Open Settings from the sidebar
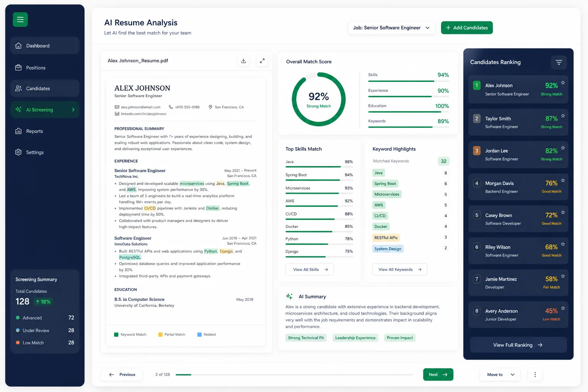Viewport: 588px width, 392px height. (x=45, y=152)
